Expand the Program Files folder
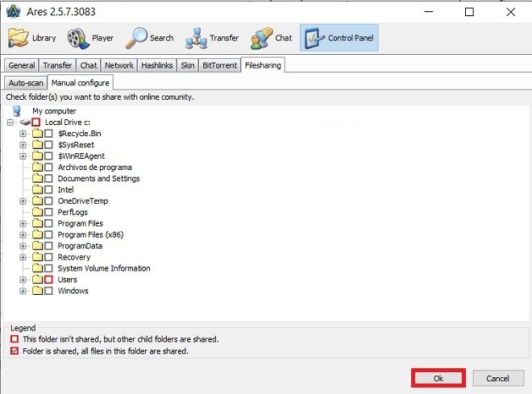This screenshot has height=394, width=532. pos(23,223)
